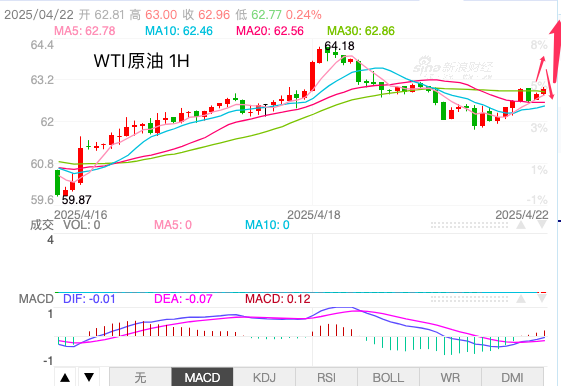The height and width of the screenshot is (386, 561).
Task: Click the MA30: 62.86 legend label
Action: coord(361,31)
